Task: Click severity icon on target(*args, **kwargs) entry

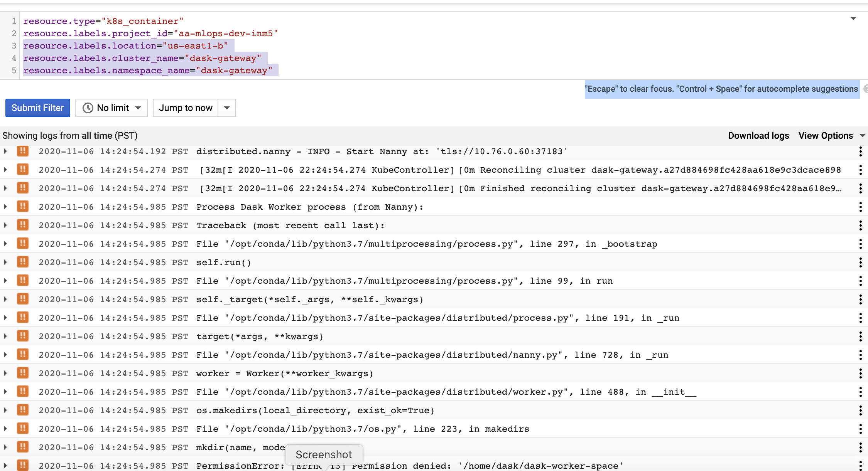Action: tap(23, 336)
